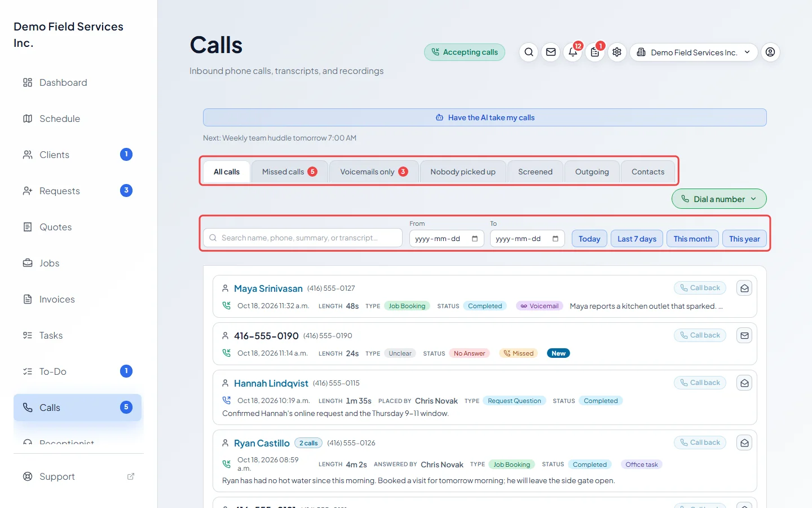
Task: Filter calls by Last 7 days
Action: click(x=637, y=239)
